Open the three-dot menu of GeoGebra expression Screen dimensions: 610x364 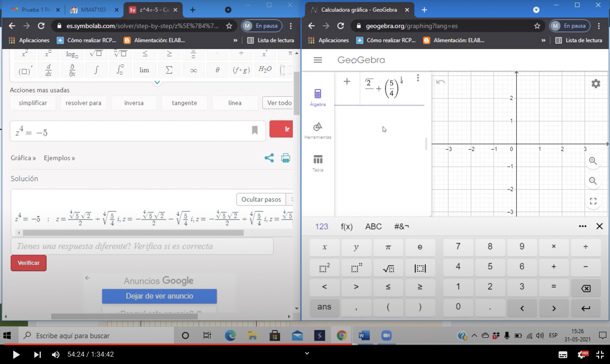418,78
